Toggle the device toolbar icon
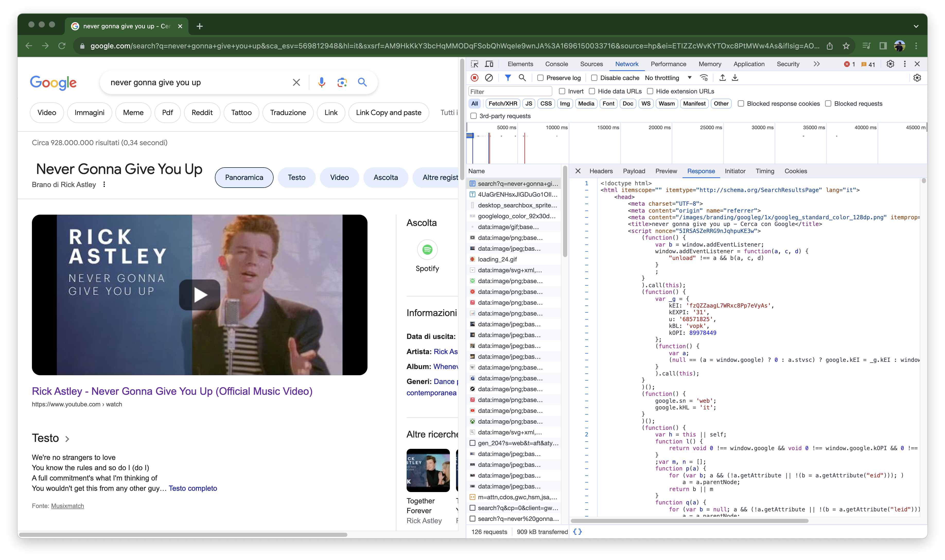 coord(489,64)
